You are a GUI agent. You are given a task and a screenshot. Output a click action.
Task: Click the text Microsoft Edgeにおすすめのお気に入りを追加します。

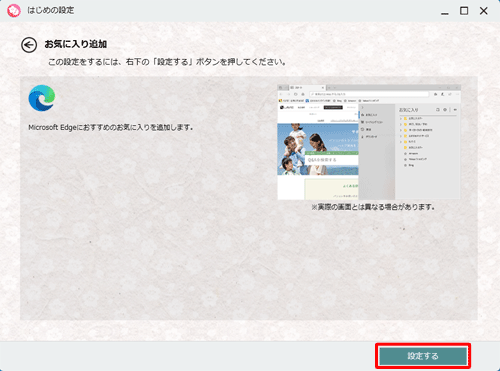tap(111, 127)
